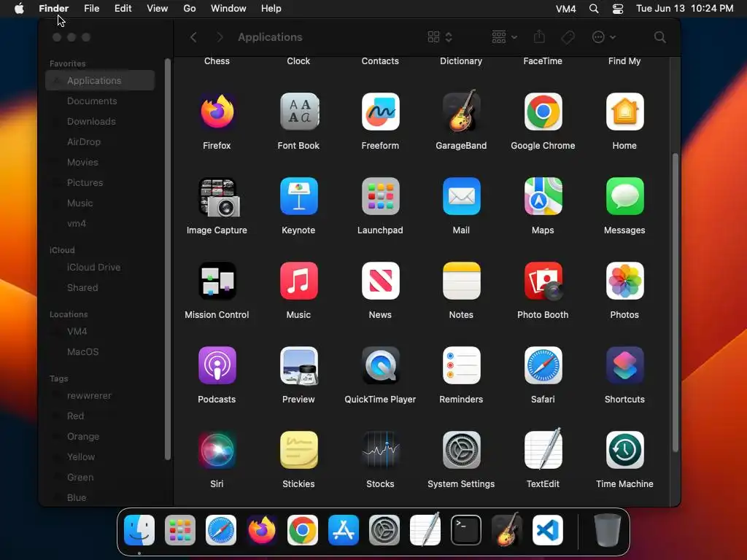Open the Siri app icon
747x560 pixels.
tap(217, 450)
